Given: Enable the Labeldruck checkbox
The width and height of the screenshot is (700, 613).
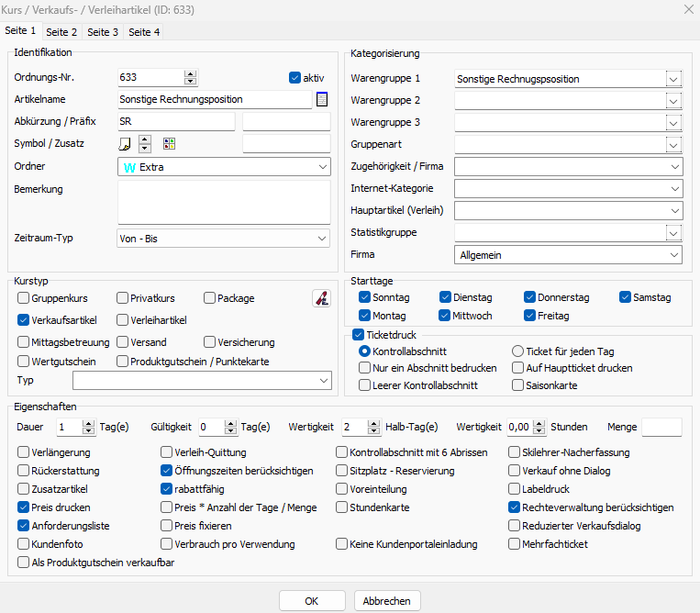Looking at the screenshot, I should (515, 489).
